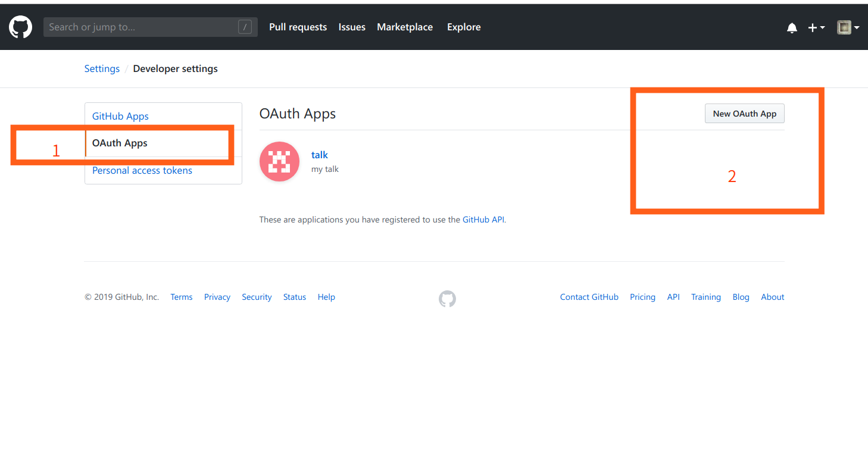Open the GitHub API link
Image resolution: width=868 pixels, height=470 pixels.
pos(483,220)
